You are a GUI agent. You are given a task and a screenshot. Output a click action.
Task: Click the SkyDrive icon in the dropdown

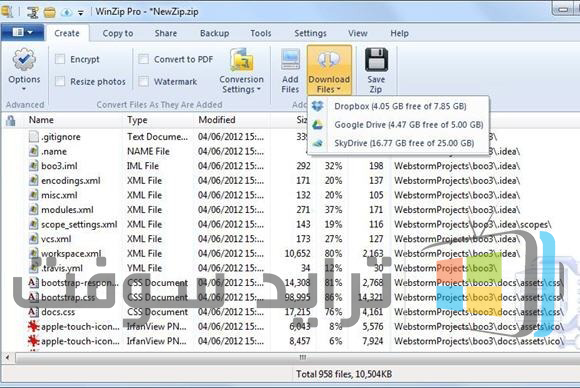point(318,143)
